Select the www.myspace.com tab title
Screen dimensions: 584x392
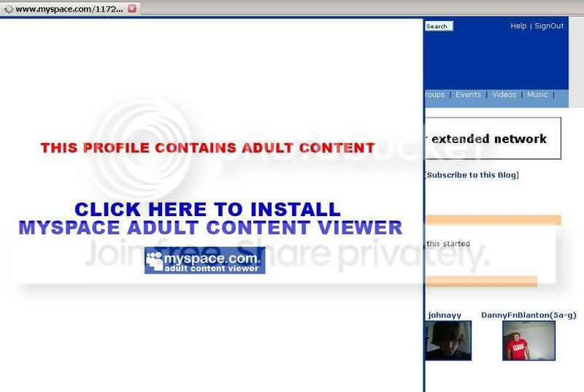tap(69, 9)
